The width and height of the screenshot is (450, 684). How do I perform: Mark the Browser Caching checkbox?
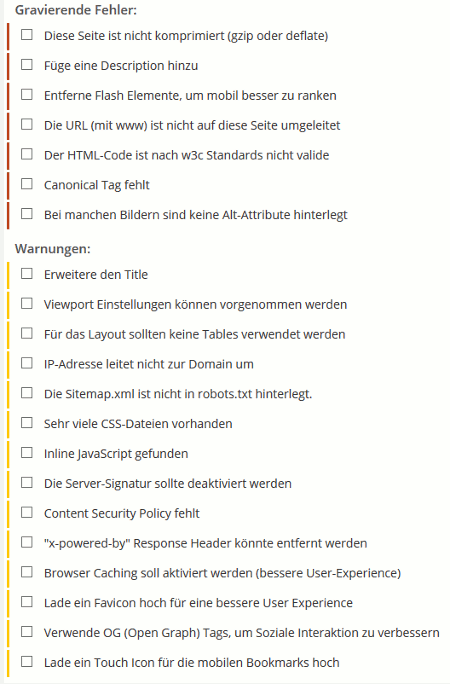[x=27, y=572]
